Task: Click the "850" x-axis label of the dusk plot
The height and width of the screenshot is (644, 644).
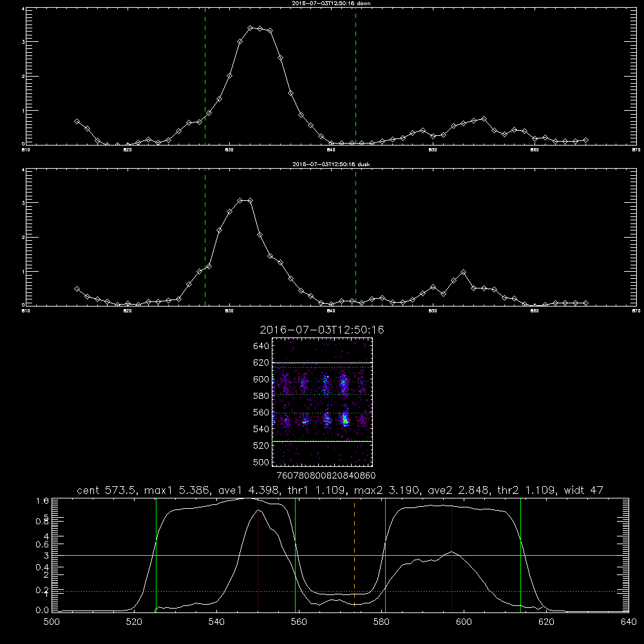Action: coord(433,311)
